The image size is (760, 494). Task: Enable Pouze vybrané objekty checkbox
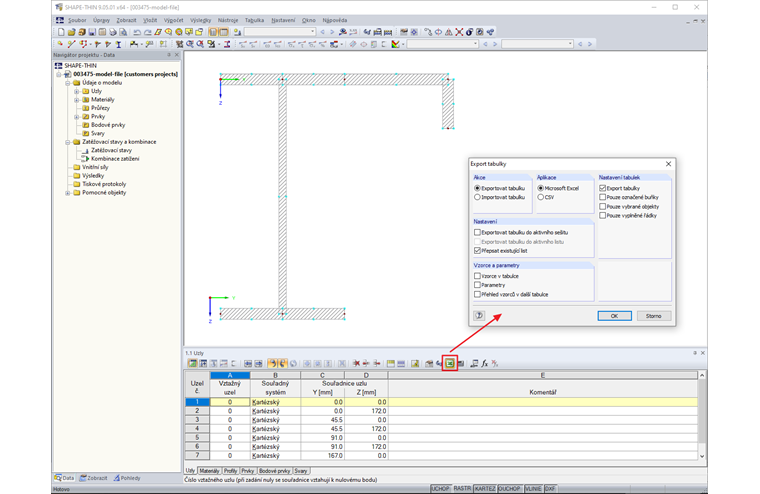pos(602,207)
